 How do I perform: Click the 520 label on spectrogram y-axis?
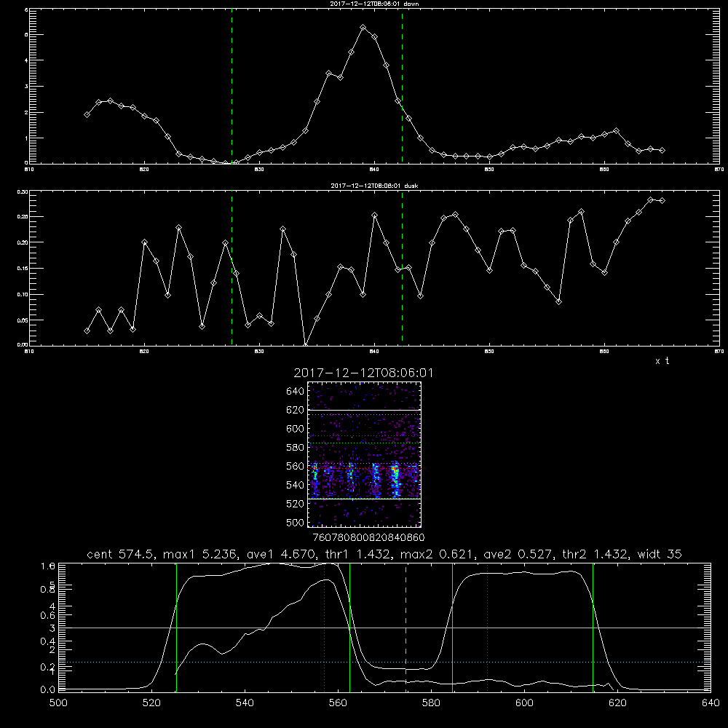296,505
